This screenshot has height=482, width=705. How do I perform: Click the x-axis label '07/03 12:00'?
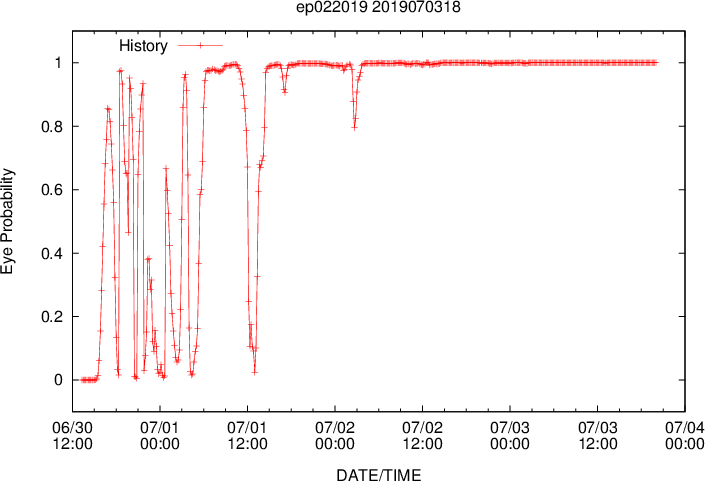coord(598,436)
